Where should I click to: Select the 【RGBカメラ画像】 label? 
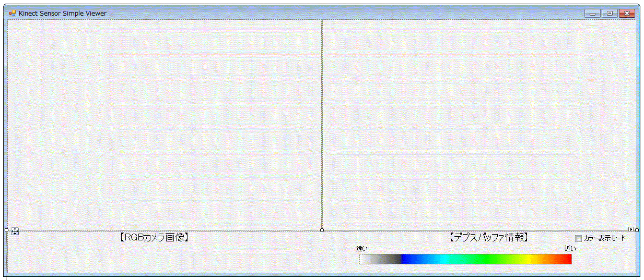tap(154, 237)
